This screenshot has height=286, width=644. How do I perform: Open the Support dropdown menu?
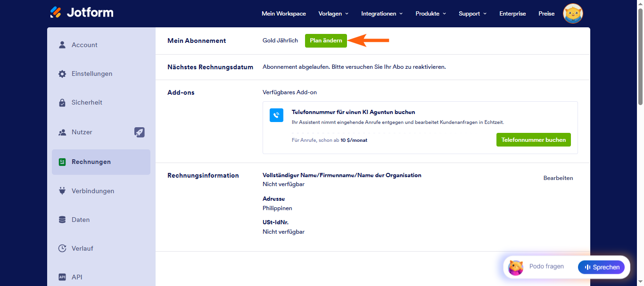point(472,14)
